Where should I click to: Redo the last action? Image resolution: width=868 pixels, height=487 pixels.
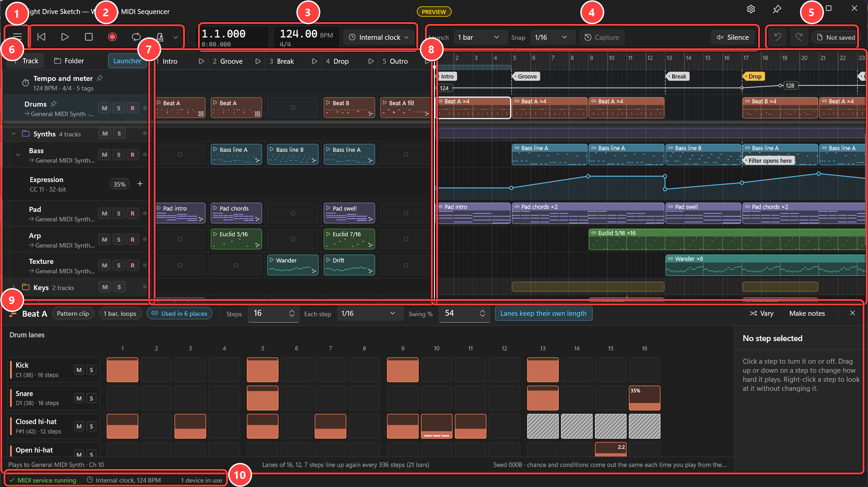[799, 37]
